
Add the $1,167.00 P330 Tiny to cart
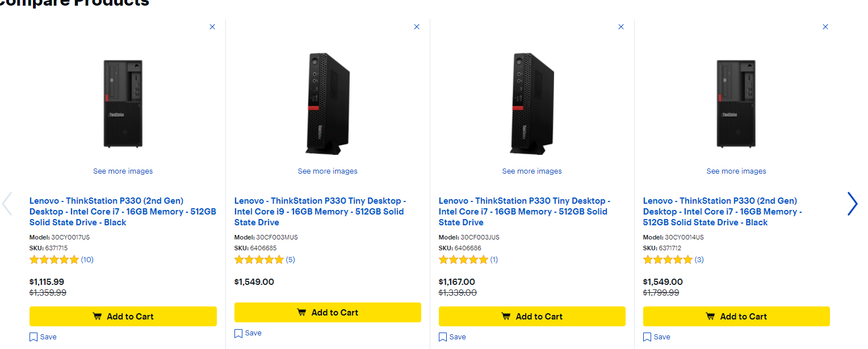(532, 317)
